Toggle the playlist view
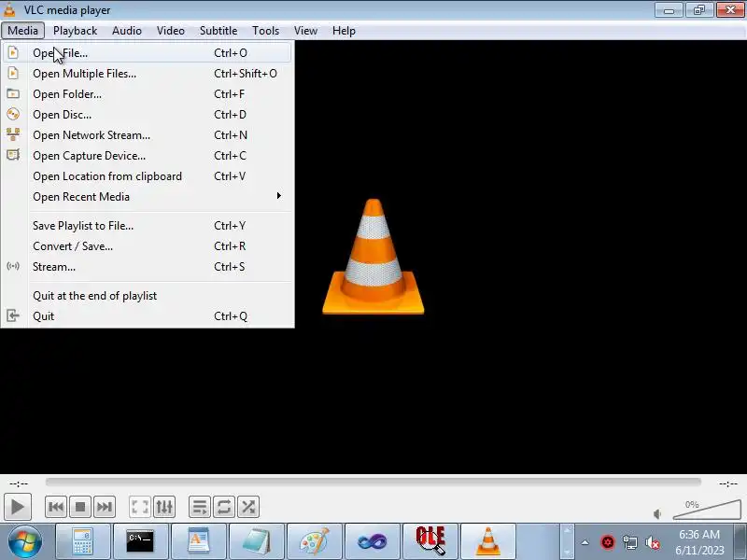 tap(200, 507)
